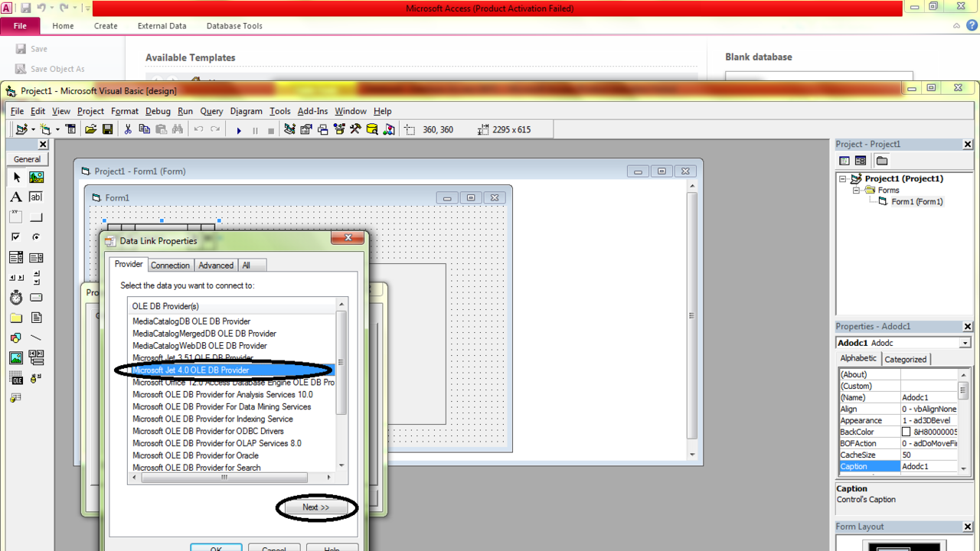The height and width of the screenshot is (551, 980).
Task: Open the Debug menu in Visual Basic
Action: point(158,111)
